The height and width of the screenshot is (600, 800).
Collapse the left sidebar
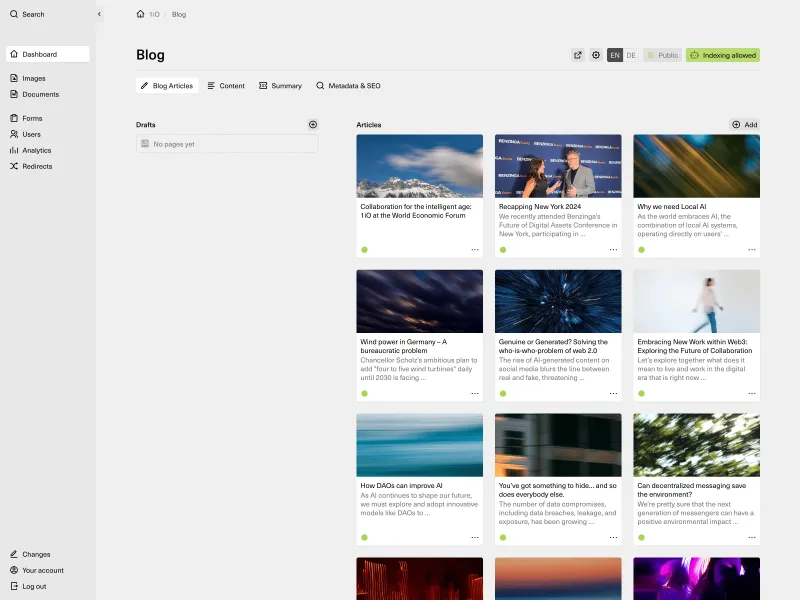coord(98,14)
